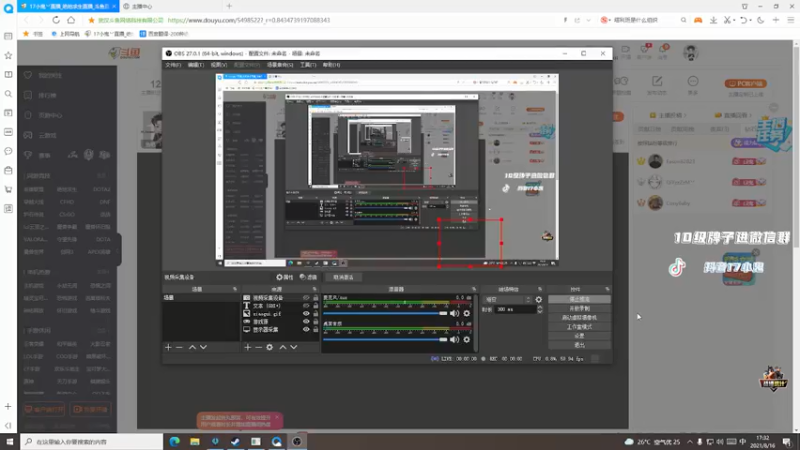The image size is (800, 450).
Task: Click the user avatar on Douyu page header
Action: click(691, 52)
